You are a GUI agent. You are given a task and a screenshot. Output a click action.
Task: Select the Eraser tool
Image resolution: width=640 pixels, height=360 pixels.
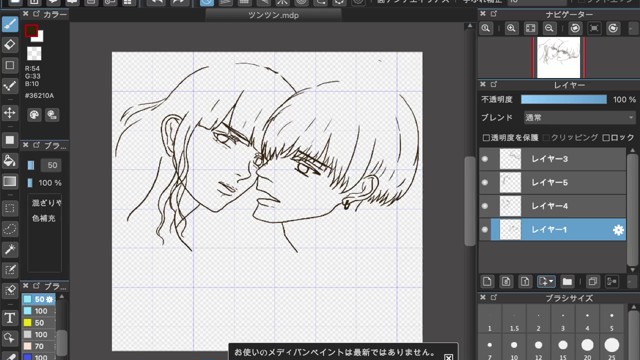(10, 44)
